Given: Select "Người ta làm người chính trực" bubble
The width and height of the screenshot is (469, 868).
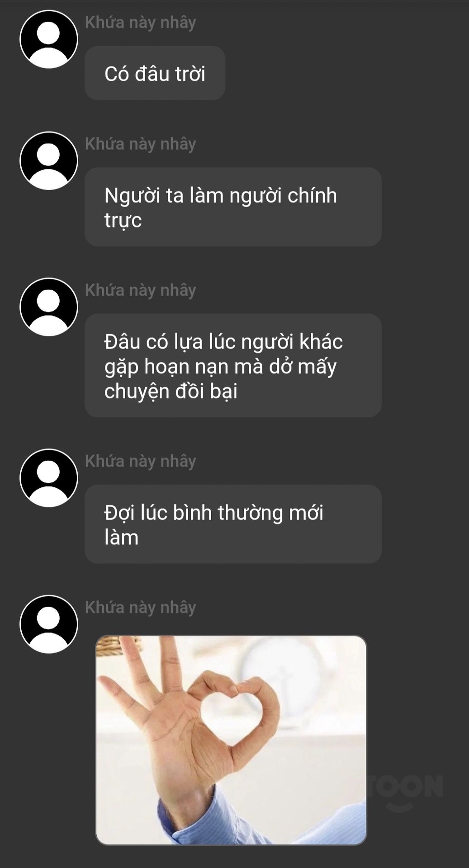Looking at the screenshot, I should pyautogui.click(x=233, y=207).
